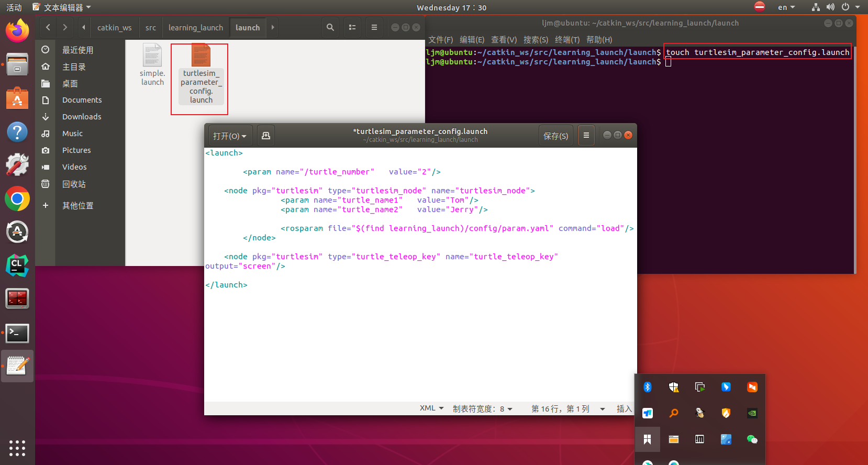
Task: Open Firefox from the dock
Action: 17,30
